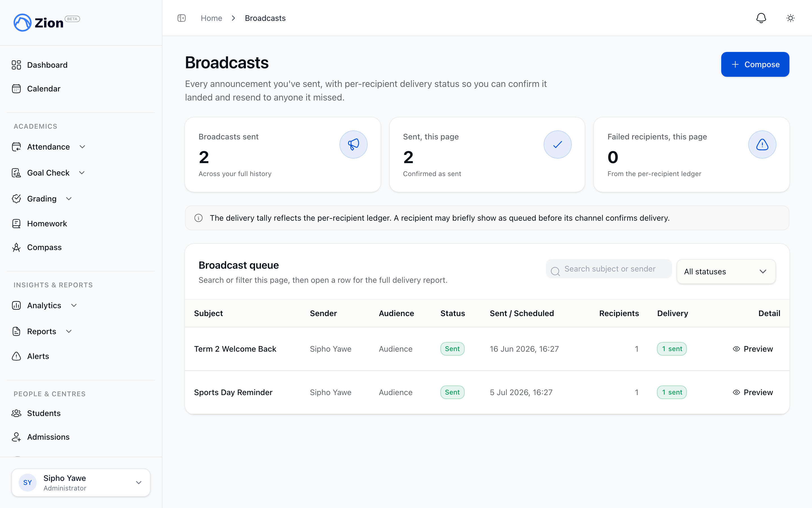Expand the Grading submenu chevron

(69, 199)
